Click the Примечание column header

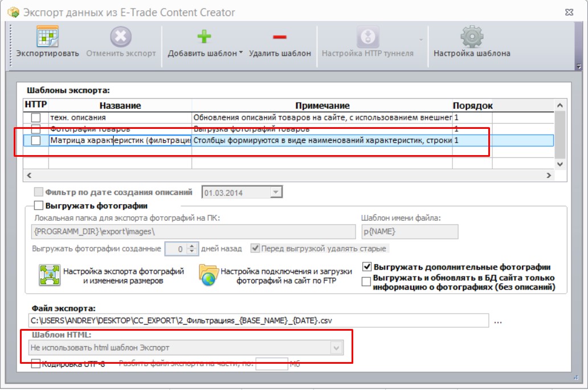[322, 105]
